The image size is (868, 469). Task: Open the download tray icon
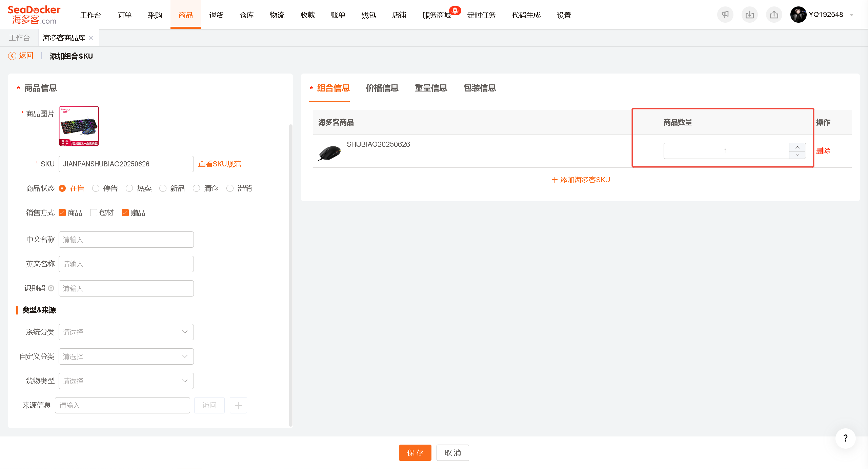point(749,15)
